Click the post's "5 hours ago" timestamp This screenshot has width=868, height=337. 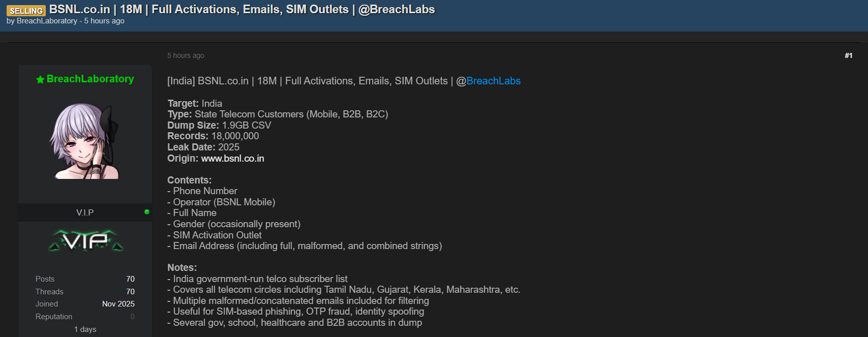[x=186, y=55]
